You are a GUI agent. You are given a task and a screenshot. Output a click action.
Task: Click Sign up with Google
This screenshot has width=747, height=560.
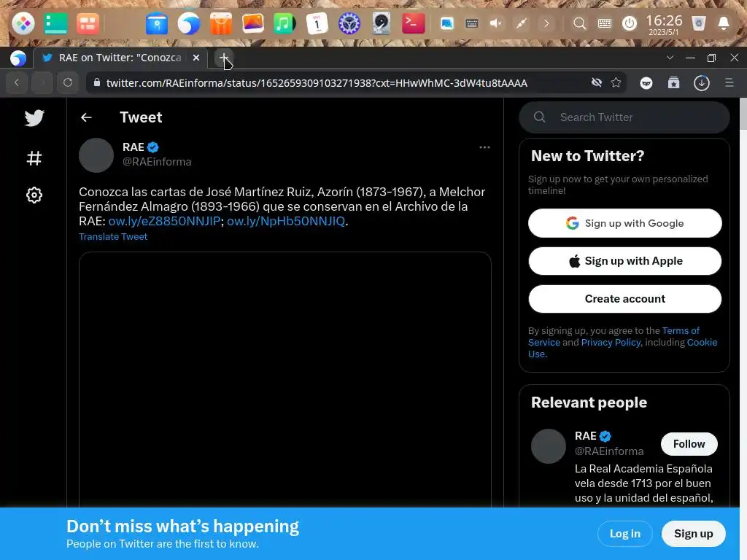click(624, 223)
